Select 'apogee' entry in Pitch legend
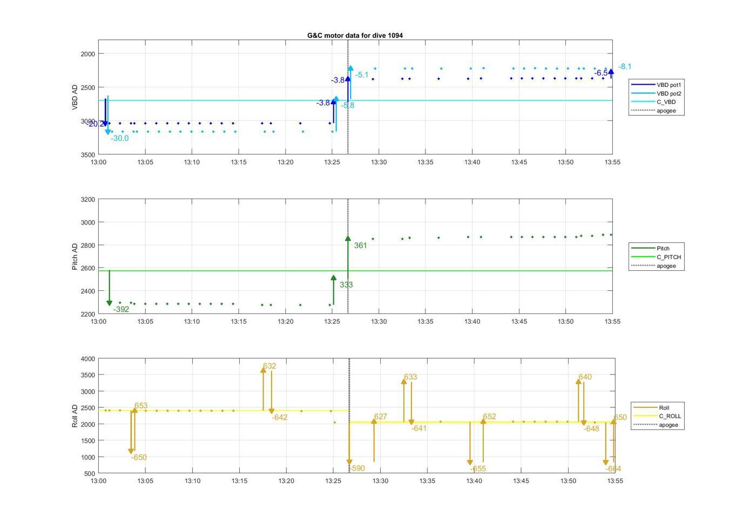 coord(657,265)
